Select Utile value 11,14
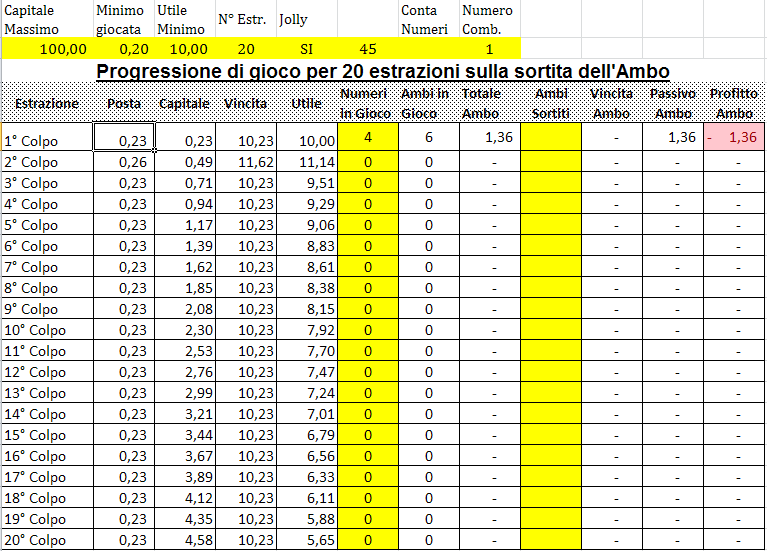This screenshot has height=551, width=767. 307,161
